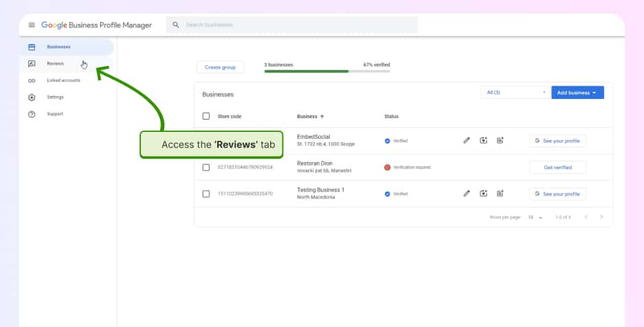Click the edit pencil for Testing Business 1
The image size is (644, 327).
467,194
